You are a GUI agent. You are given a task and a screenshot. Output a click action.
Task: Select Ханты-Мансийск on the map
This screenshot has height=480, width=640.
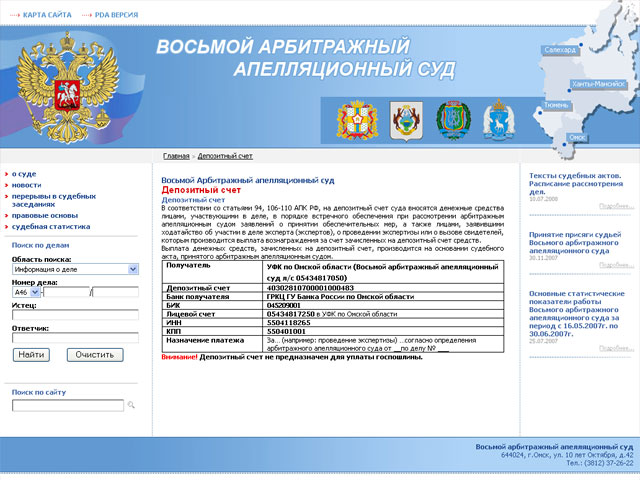598,84
